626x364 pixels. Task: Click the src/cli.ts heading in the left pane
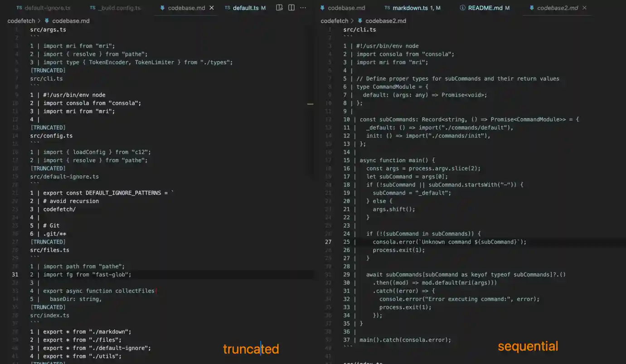pyautogui.click(x=46, y=79)
